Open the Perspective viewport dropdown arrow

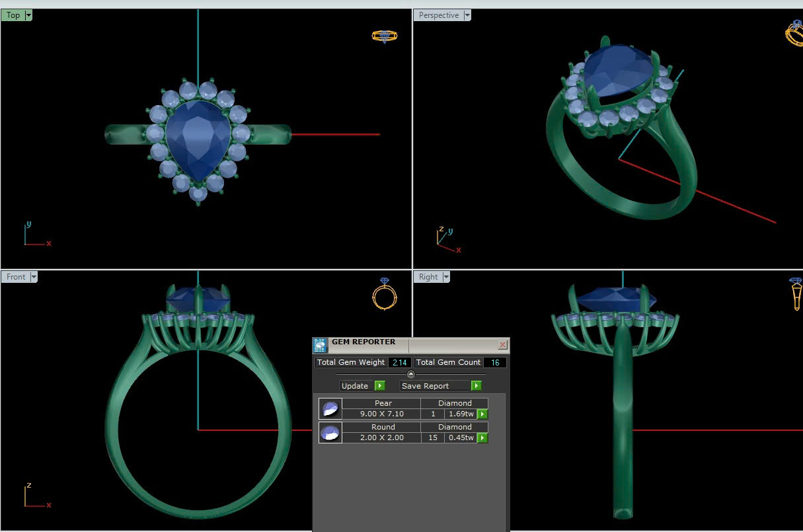[x=467, y=15]
